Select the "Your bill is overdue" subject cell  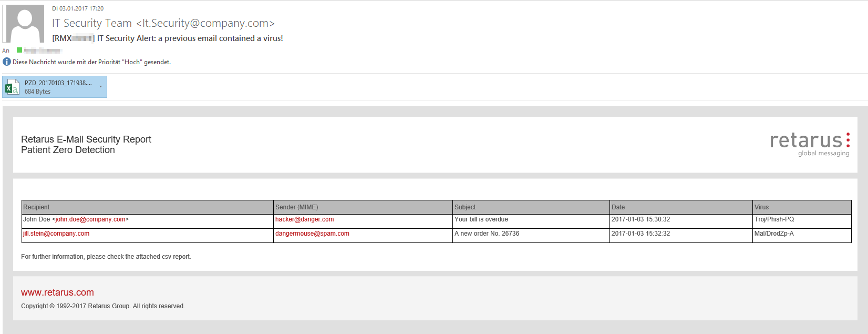click(x=481, y=220)
